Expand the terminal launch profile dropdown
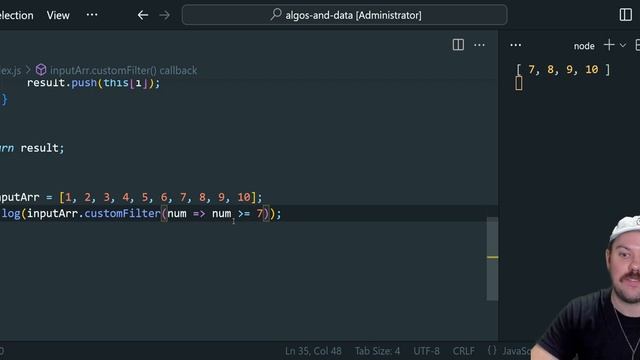Image resolution: width=640 pixels, height=360 pixels. point(622,45)
